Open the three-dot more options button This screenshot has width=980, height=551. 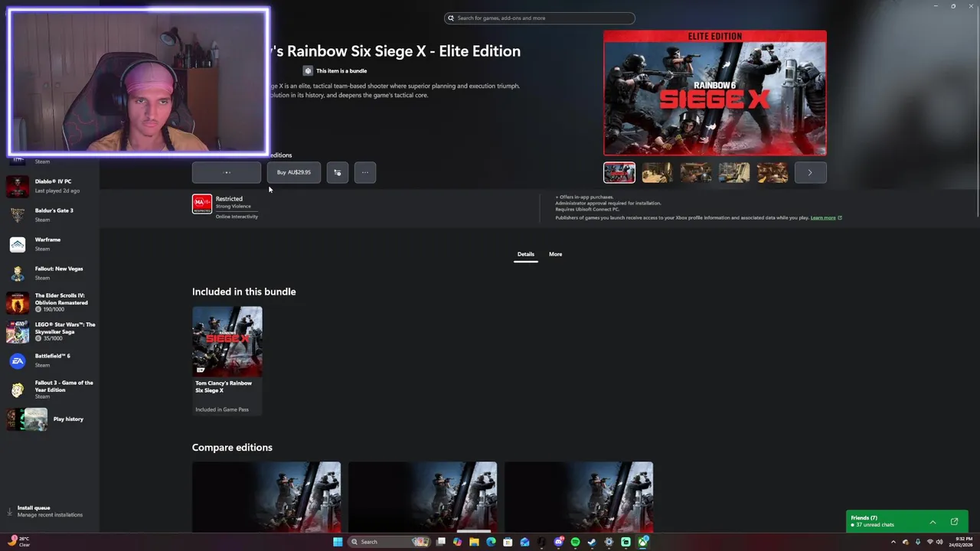(365, 172)
